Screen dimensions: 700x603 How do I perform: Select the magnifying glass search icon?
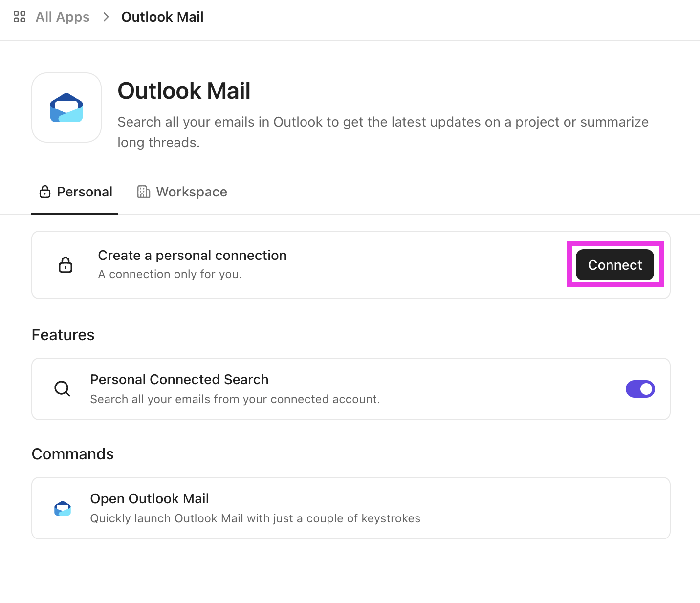pos(62,389)
